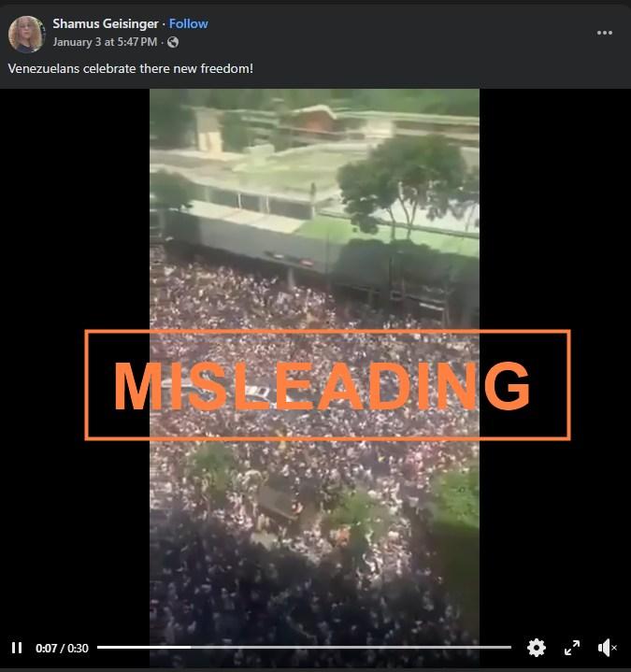Viewport: 631px width, 672px height.
Task: Expand video to fullscreen
Action: (572, 648)
